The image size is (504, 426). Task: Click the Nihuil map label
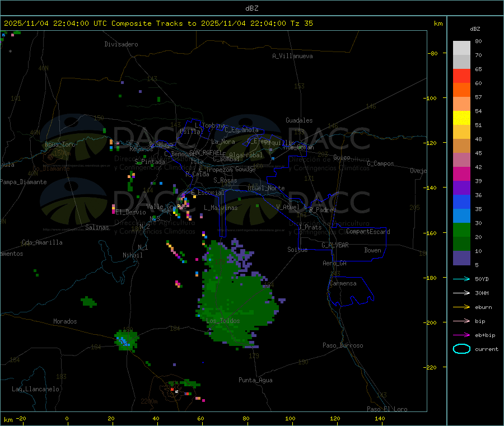133,255
